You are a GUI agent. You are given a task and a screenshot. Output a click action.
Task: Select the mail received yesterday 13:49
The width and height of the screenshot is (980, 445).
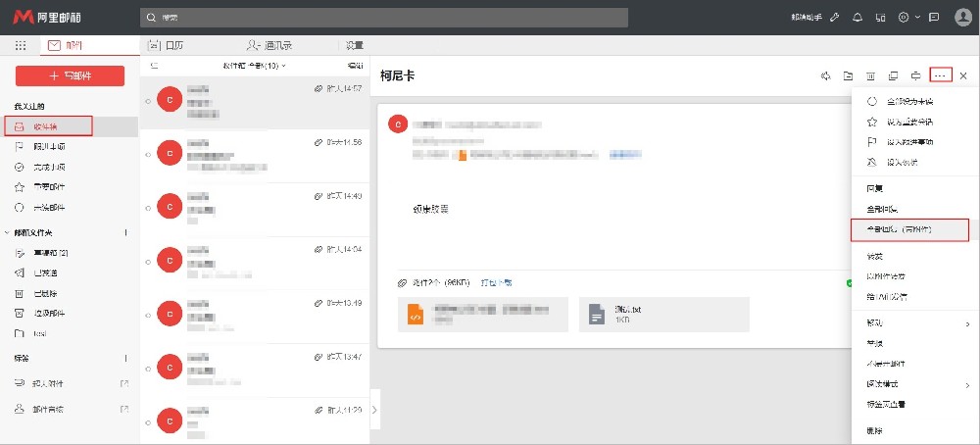(255, 317)
